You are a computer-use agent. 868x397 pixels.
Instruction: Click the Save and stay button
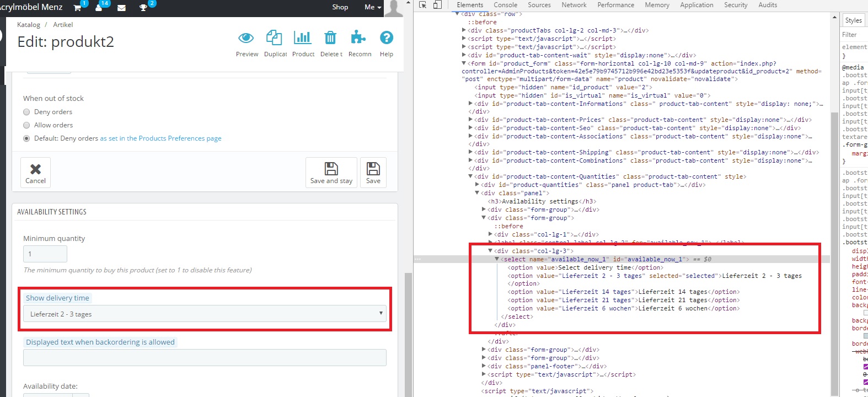pyautogui.click(x=331, y=173)
